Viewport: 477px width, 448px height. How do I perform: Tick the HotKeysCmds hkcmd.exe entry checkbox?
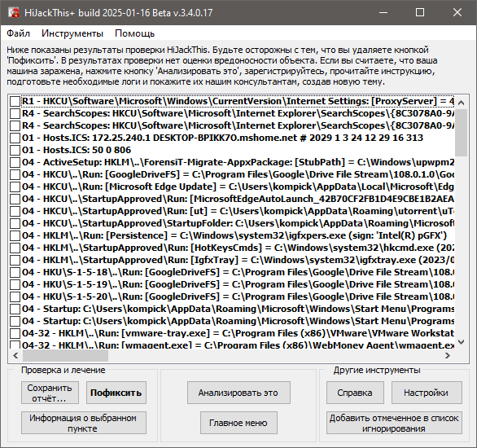15,248
